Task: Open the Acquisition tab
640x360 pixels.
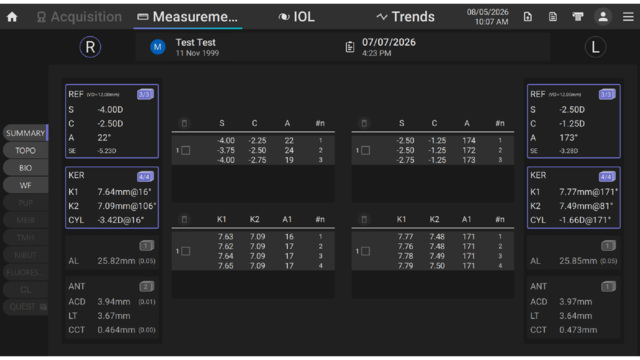Action: pyautogui.click(x=79, y=17)
